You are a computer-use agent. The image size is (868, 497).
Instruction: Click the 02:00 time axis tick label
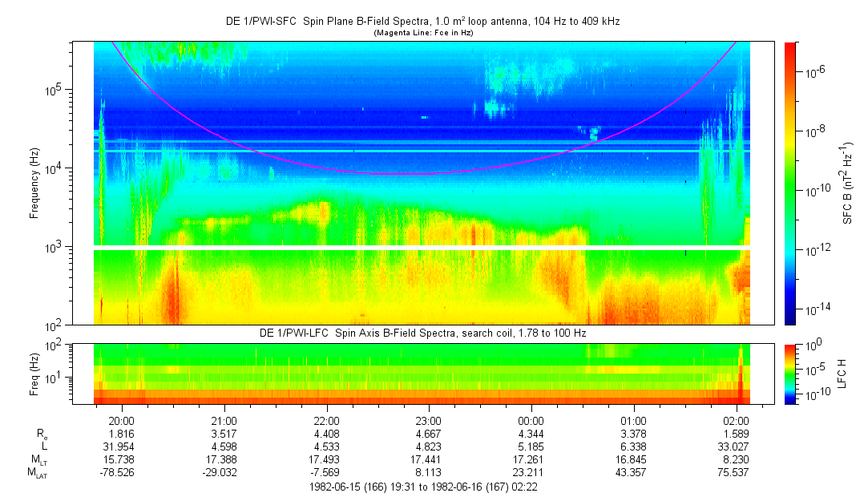point(737,420)
